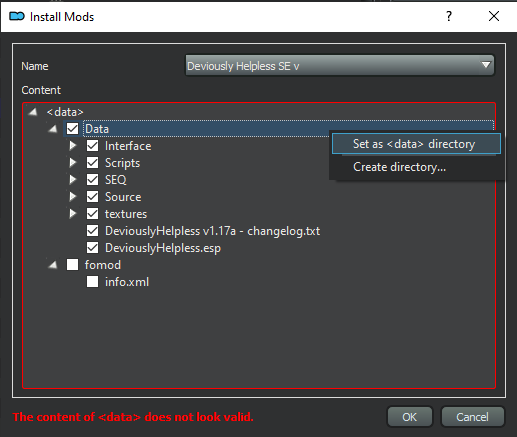The image size is (517, 437).
Task: Uncheck the Scripts checkbox
Action: 92,163
